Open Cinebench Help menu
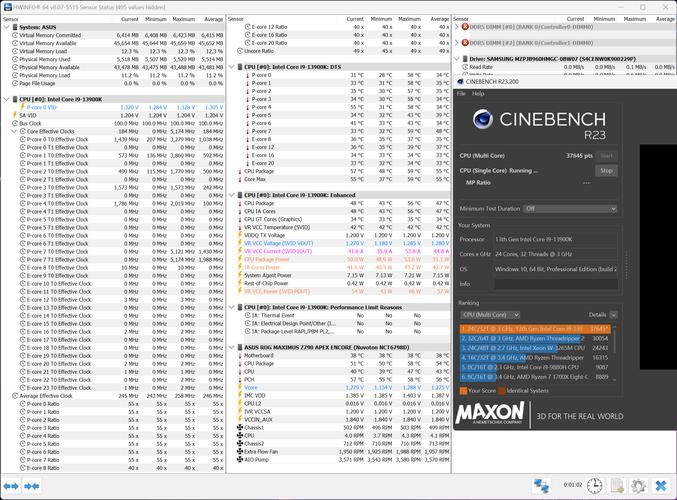The width and height of the screenshot is (677, 500). 478,94
